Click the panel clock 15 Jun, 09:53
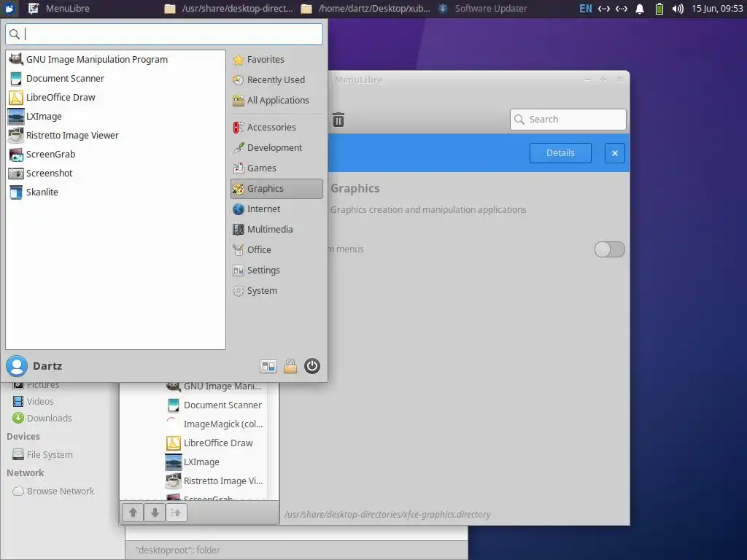Image resolution: width=747 pixels, height=560 pixels. click(x=718, y=9)
